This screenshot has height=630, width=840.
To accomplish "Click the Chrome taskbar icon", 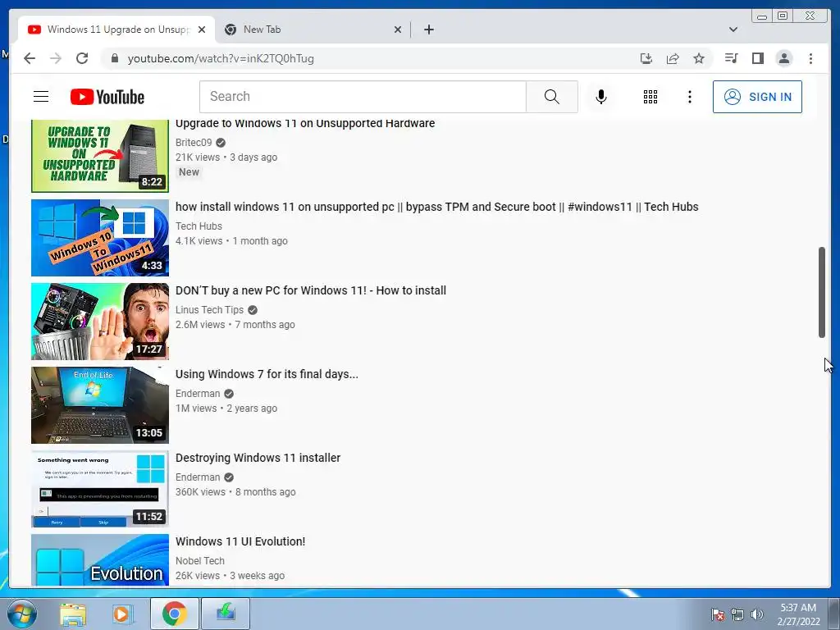I will click(175, 614).
